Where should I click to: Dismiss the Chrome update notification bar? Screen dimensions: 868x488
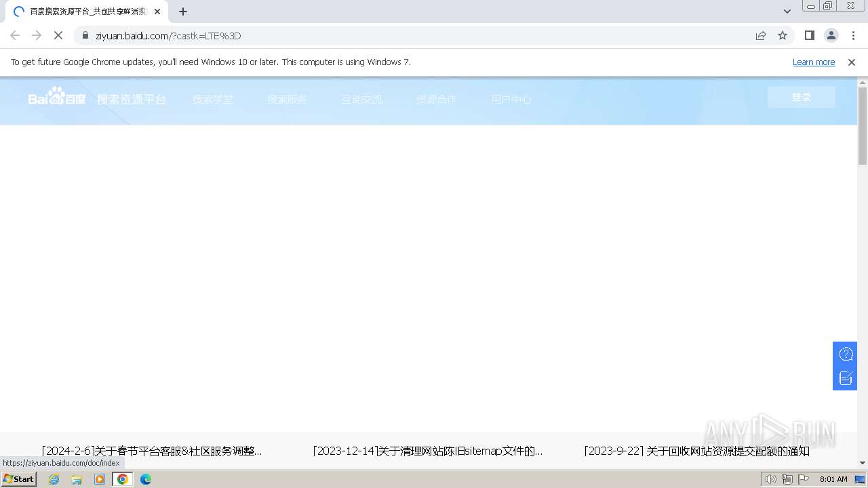coord(852,62)
